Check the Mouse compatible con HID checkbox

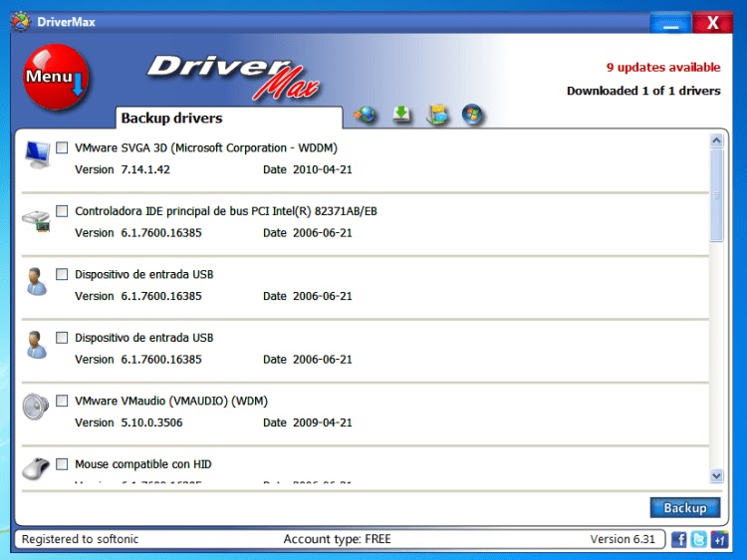(x=62, y=464)
